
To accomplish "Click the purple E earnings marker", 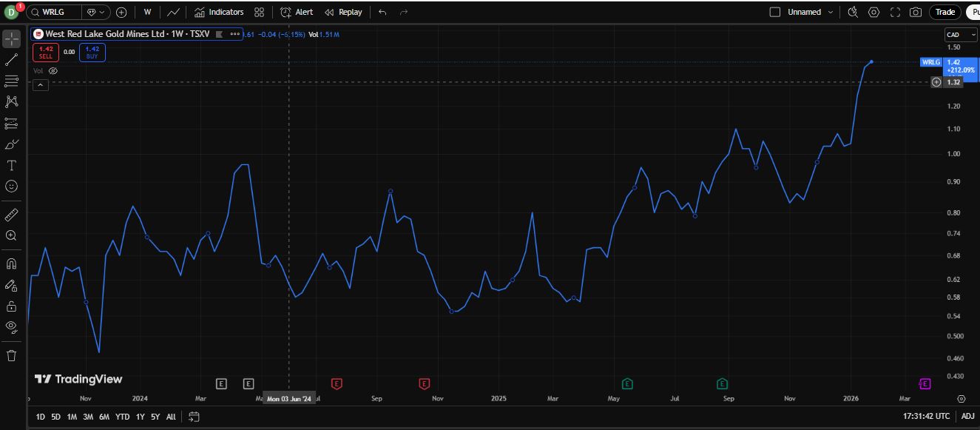I will 925,383.
